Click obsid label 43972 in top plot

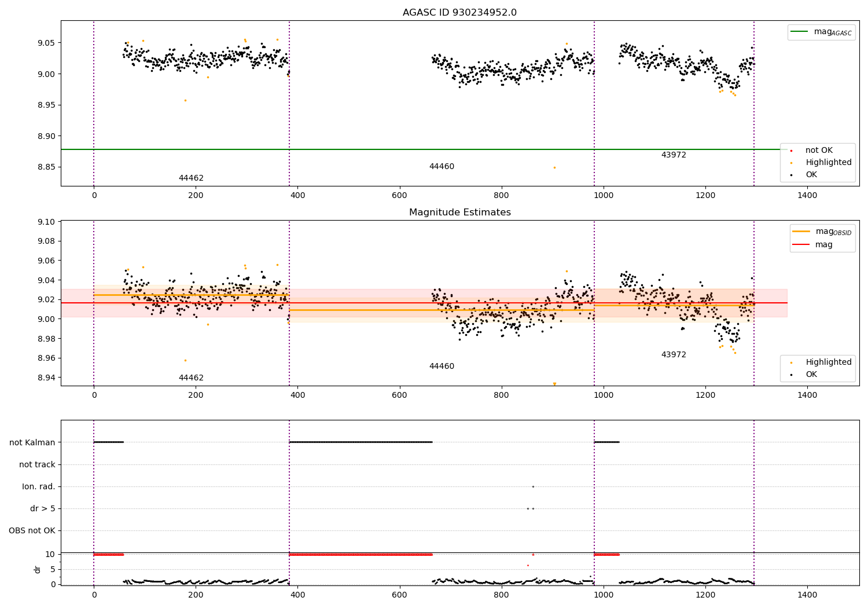point(674,155)
